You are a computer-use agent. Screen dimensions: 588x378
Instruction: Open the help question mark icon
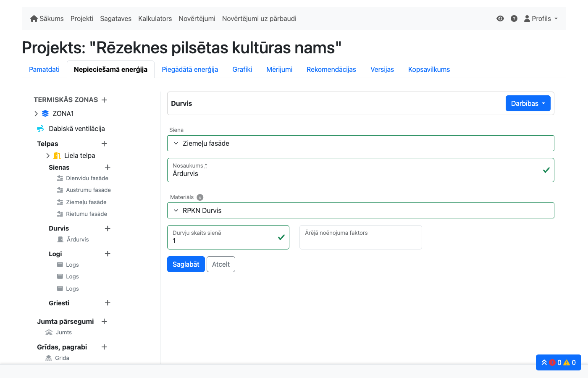click(514, 18)
